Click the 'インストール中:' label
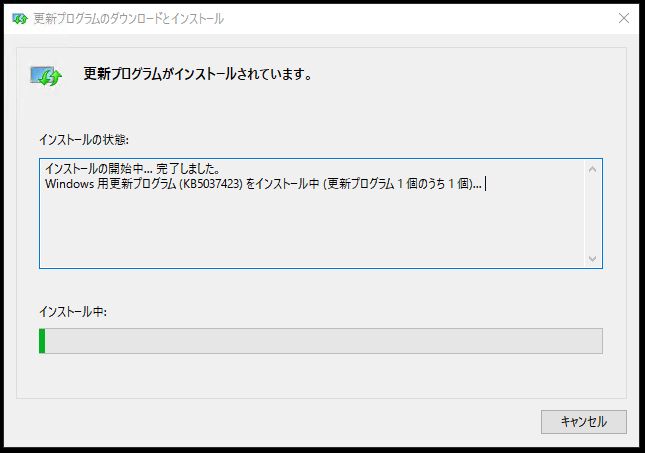Screen dimensions: 645x453 pos(73,312)
